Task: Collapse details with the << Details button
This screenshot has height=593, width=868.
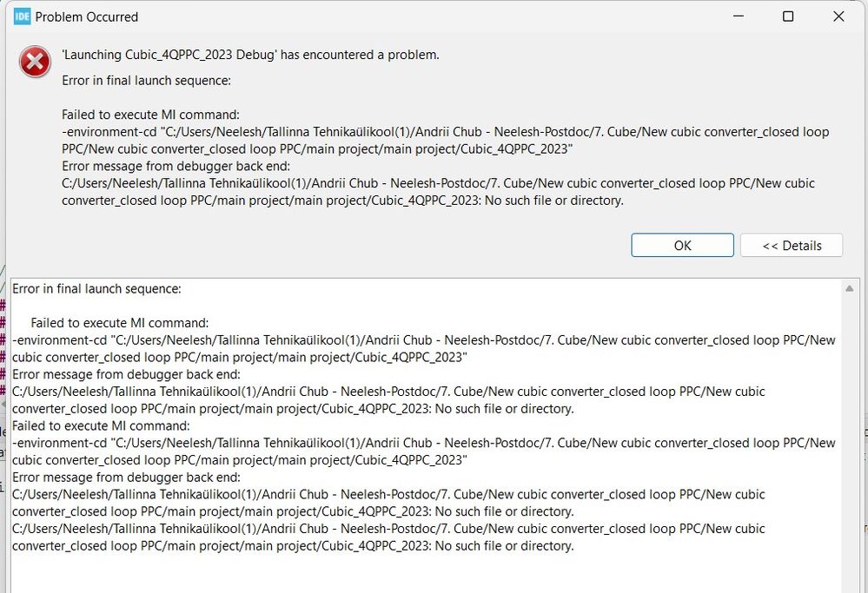Action: coord(791,245)
